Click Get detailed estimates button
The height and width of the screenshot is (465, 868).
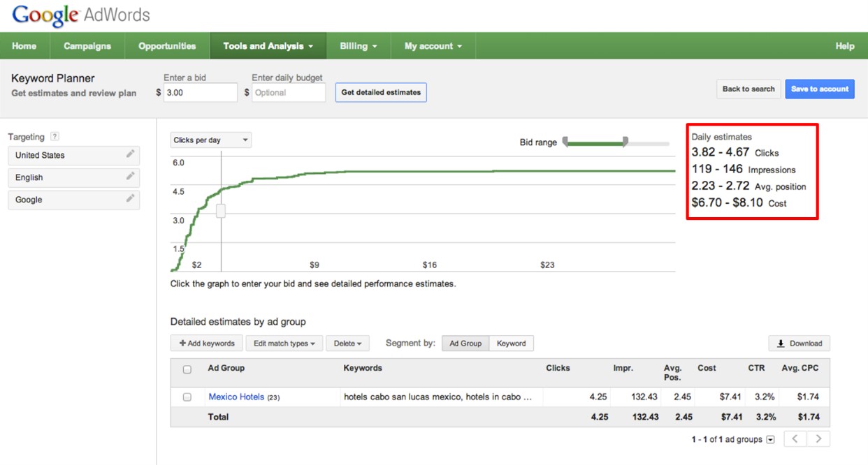click(x=381, y=92)
